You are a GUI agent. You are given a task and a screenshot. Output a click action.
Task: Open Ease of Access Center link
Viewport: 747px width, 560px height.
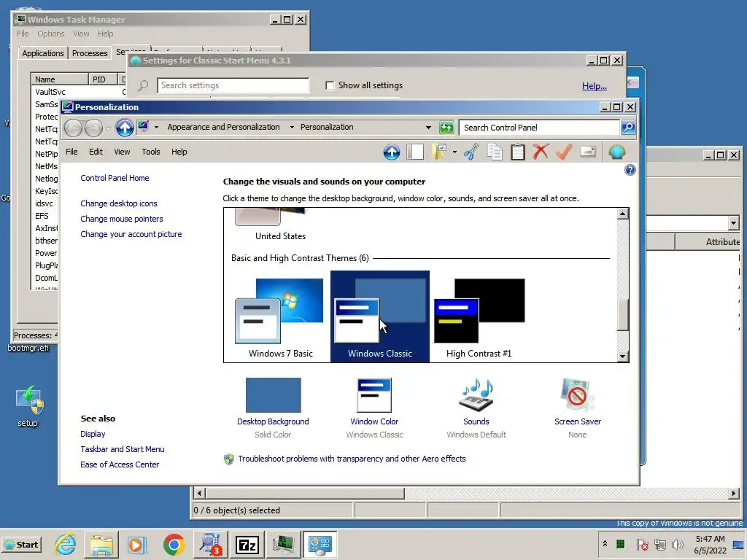[120, 464]
